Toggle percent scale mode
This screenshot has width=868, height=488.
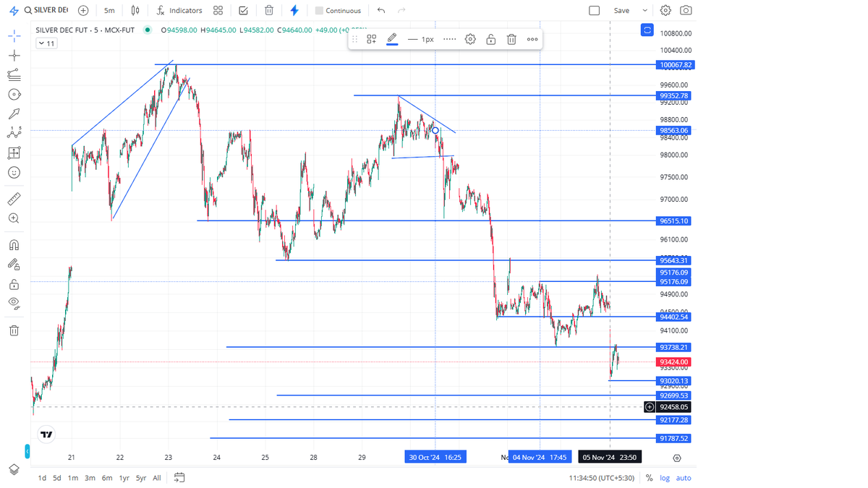tap(650, 478)
